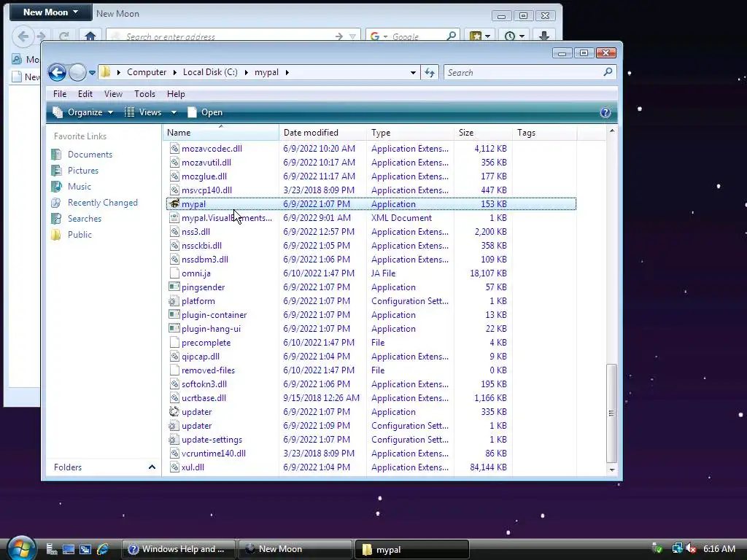Open the Views dropdown arrow

[174, 112]
